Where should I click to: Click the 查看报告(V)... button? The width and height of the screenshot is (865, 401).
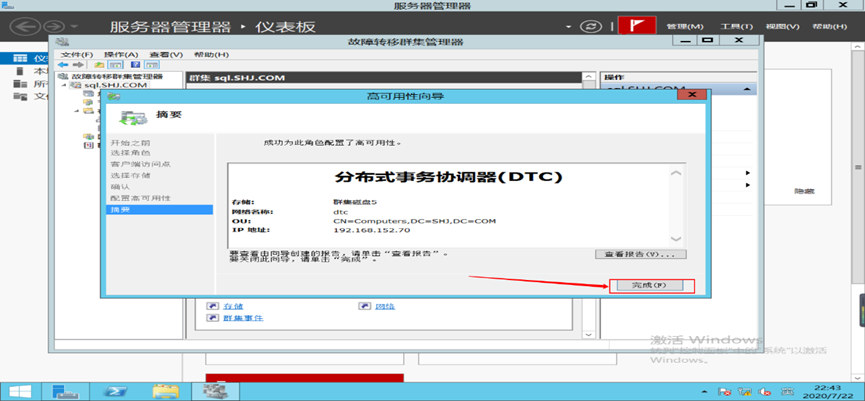(x=640, y=254)
